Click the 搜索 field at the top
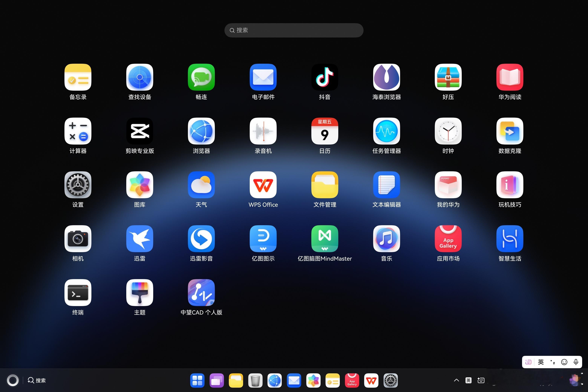This screenshot has width=588, height=392. (x=294, y=30)
